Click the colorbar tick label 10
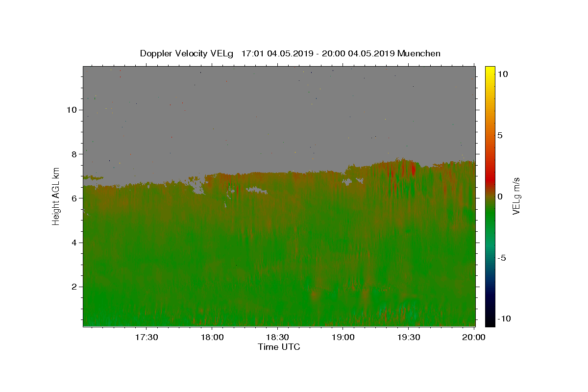Viewport: 588px width, 392px height. pos(503,74)
